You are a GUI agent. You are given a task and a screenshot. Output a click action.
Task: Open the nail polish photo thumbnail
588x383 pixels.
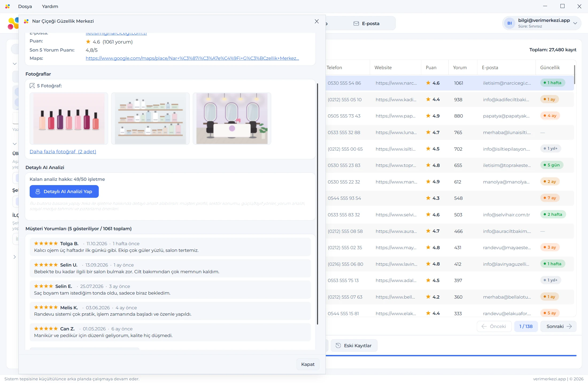(69, 119)
